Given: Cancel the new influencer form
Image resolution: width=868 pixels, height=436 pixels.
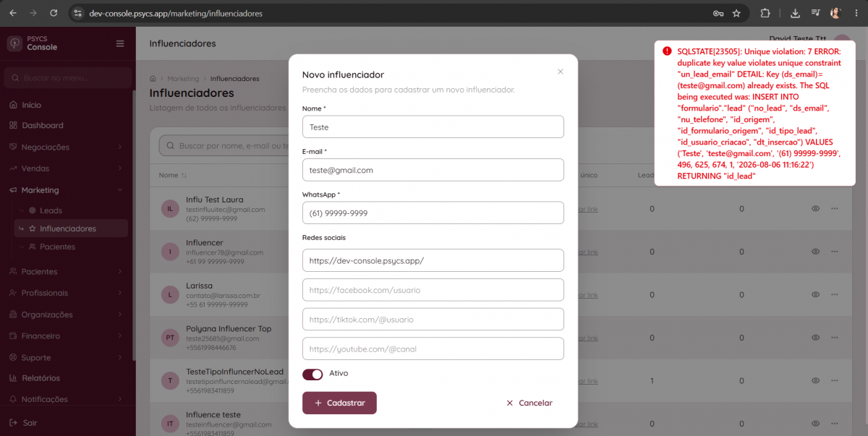Looking at the screenshot, I should tap(529, 403).
